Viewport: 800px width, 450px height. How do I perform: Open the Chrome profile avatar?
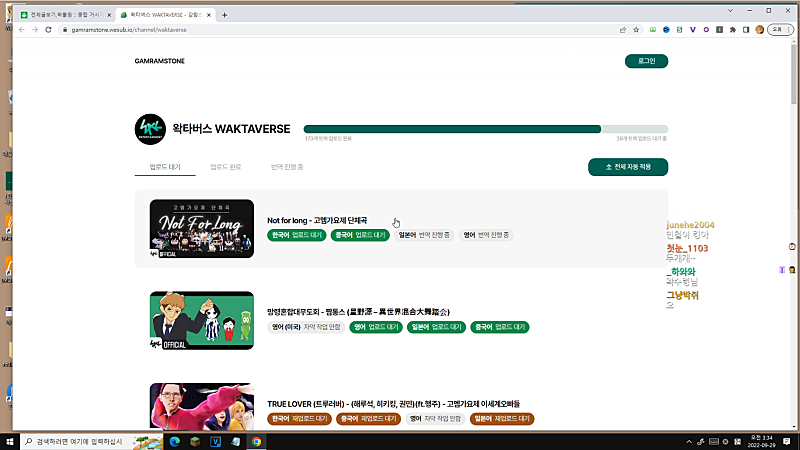tap(759, 30)
